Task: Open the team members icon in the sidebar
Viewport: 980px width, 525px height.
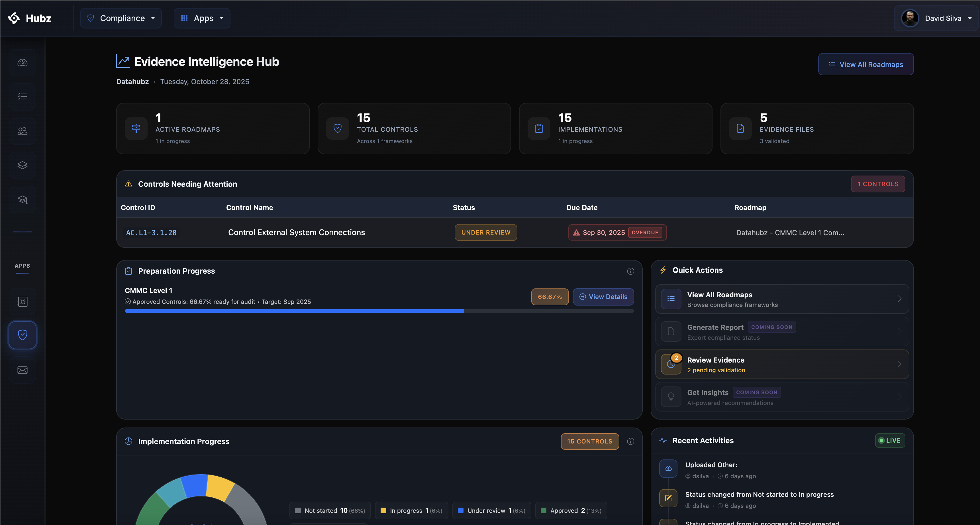Action: point(22,131)
